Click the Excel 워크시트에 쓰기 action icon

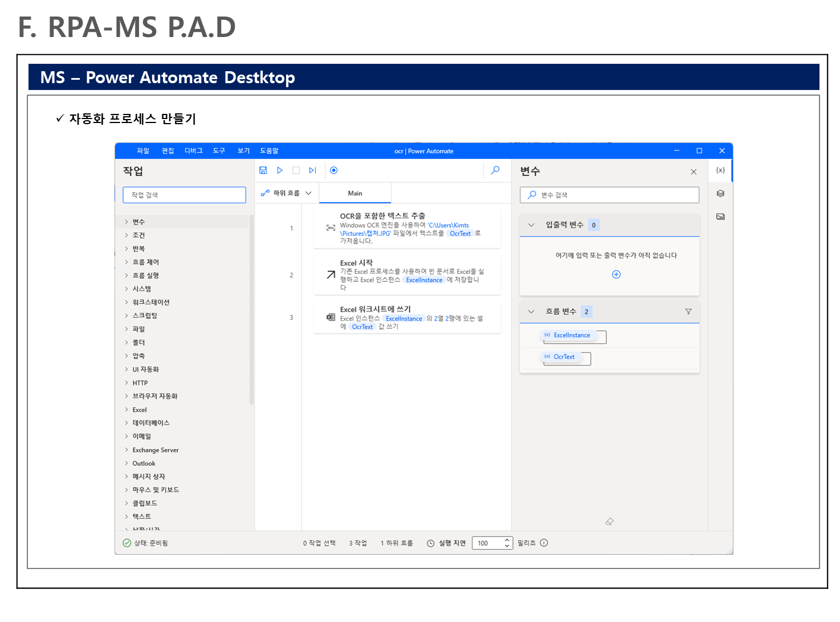pyautogui.click(x=331, y=317)
